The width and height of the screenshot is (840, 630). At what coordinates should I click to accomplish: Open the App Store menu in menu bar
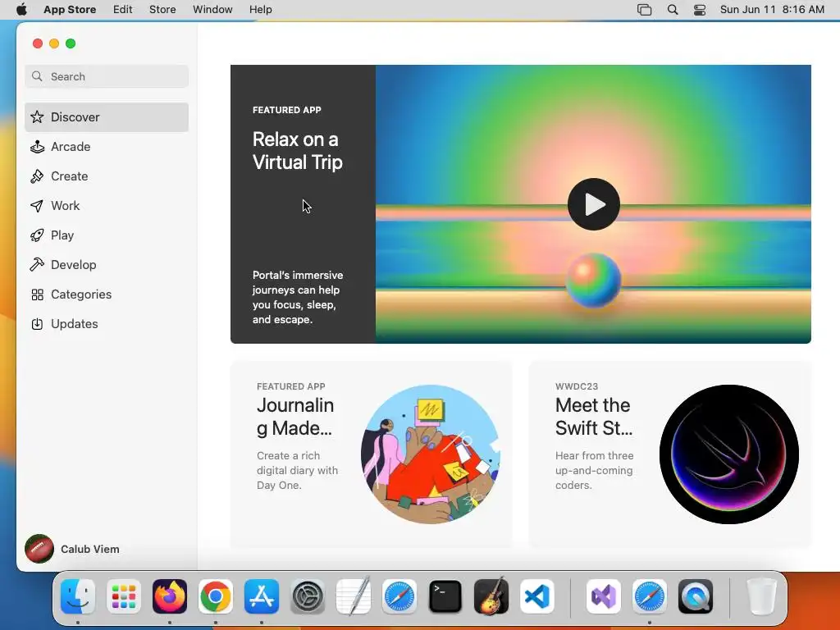pos(70,10)
